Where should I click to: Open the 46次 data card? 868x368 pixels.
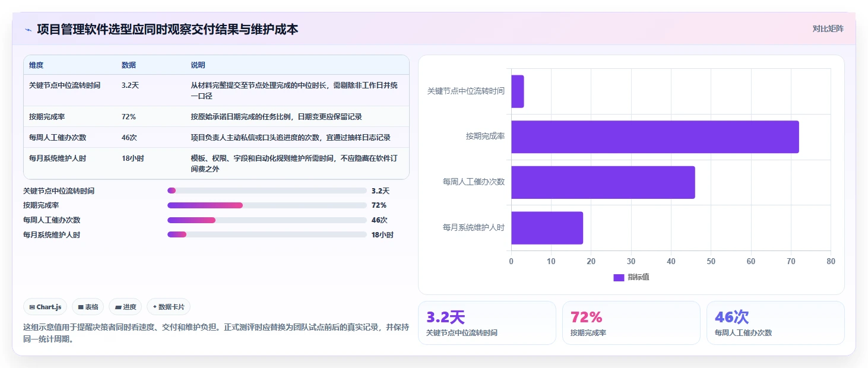point(775,323)
